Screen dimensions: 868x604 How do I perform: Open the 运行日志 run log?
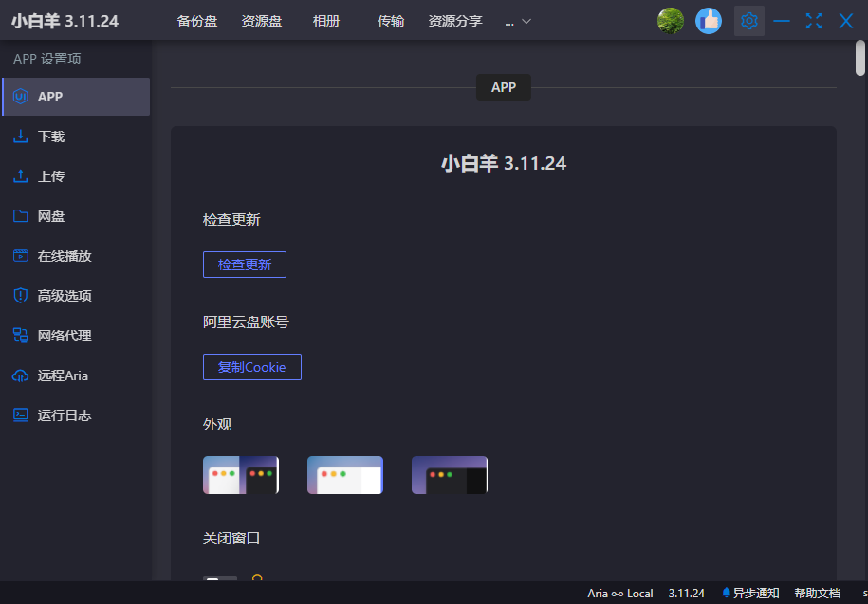pyautogui.click(x=76, y=415)
